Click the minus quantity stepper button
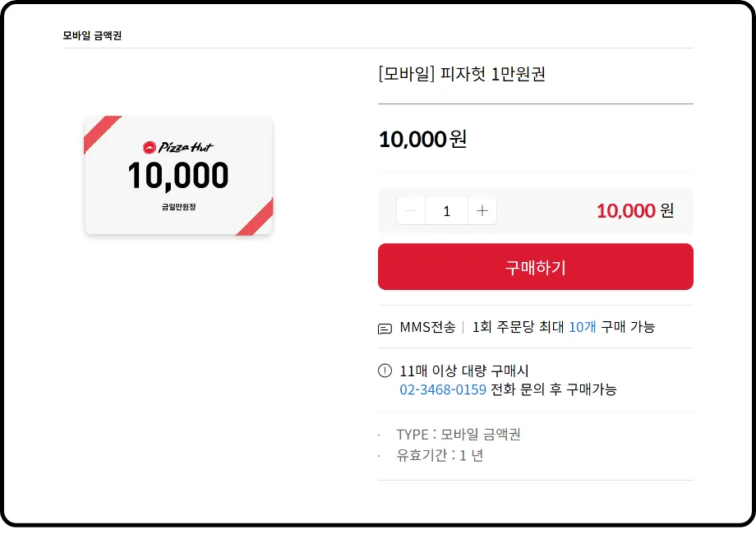 [x=411, y=211]
